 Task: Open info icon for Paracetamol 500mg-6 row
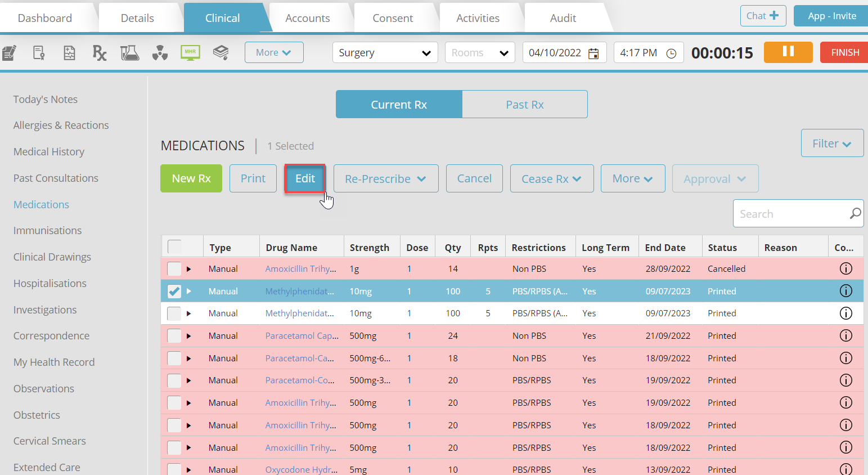coord(845,358)
